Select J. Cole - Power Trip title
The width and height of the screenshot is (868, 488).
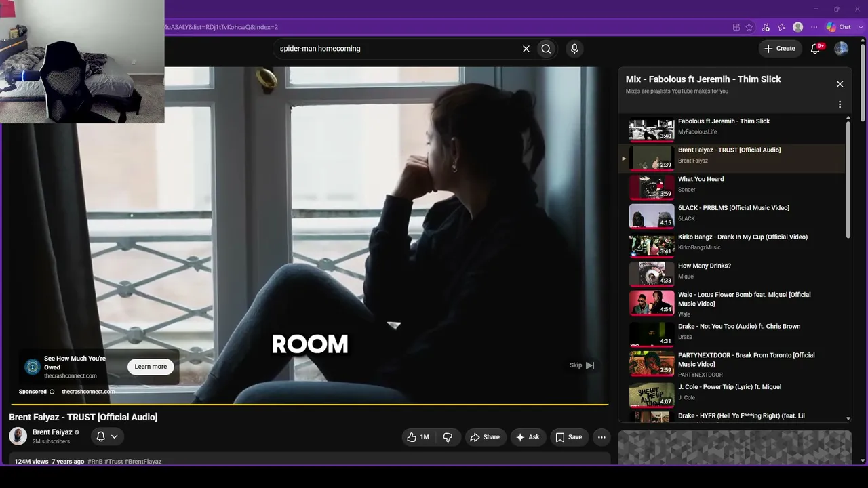(730, 387)
